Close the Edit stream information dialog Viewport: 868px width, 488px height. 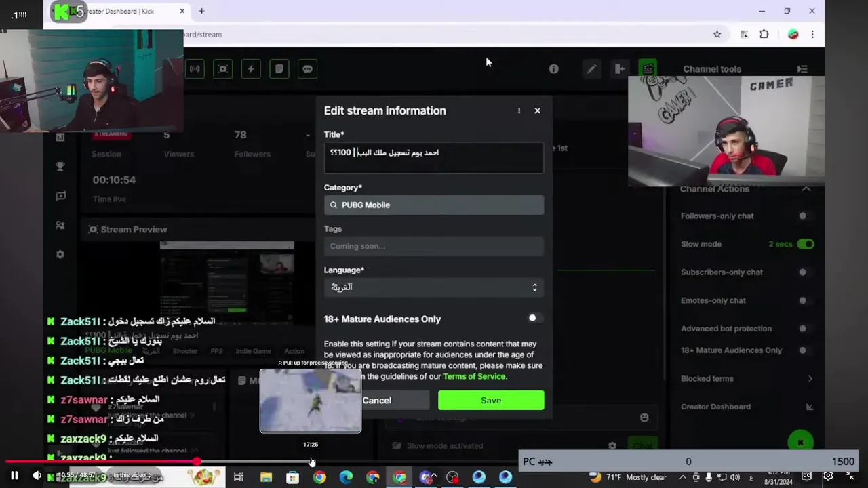click(538, 110)
